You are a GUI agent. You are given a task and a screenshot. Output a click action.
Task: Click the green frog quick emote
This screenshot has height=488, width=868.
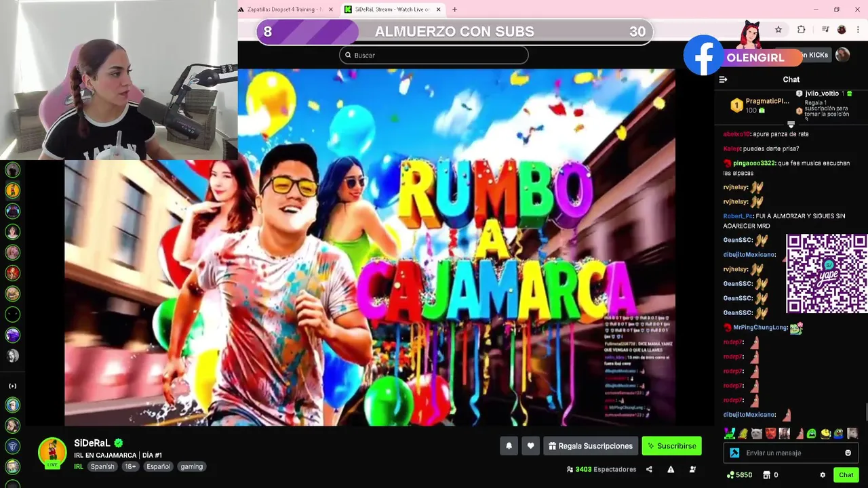(812, 433)
